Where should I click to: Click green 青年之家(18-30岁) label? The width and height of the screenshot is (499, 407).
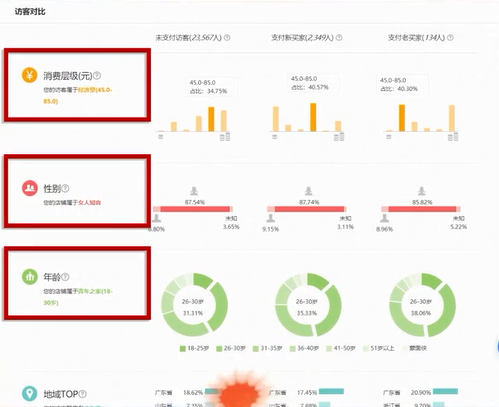(78, 297)
